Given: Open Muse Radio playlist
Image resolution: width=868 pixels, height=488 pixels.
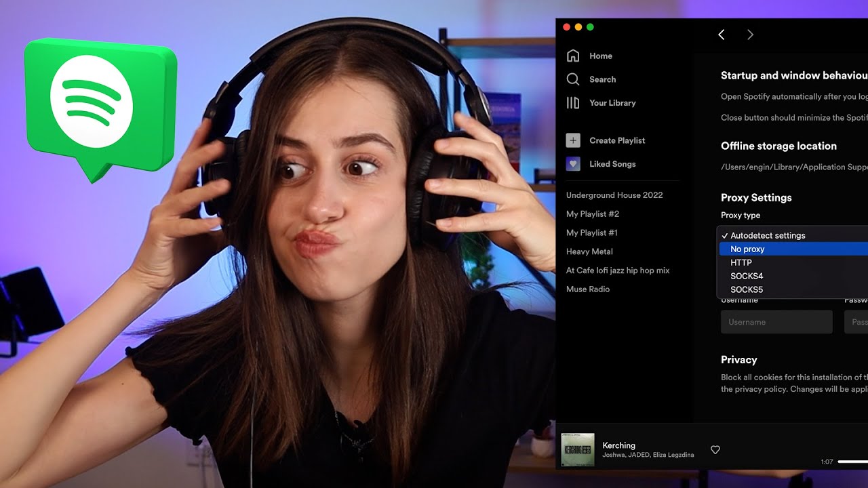Looking at the screenshot, I should pos(588,289).
